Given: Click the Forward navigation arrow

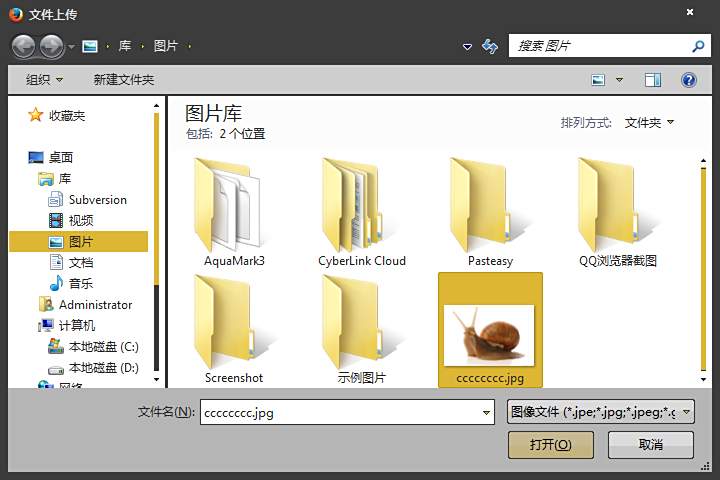Looking at the screenshot, I should [x=52, y=46].
